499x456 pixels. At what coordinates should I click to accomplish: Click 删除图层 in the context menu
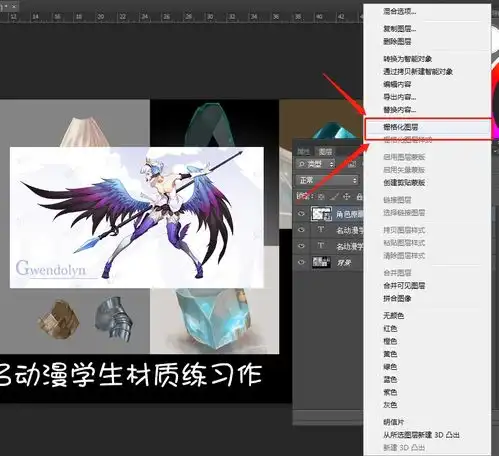click(397, 42)
